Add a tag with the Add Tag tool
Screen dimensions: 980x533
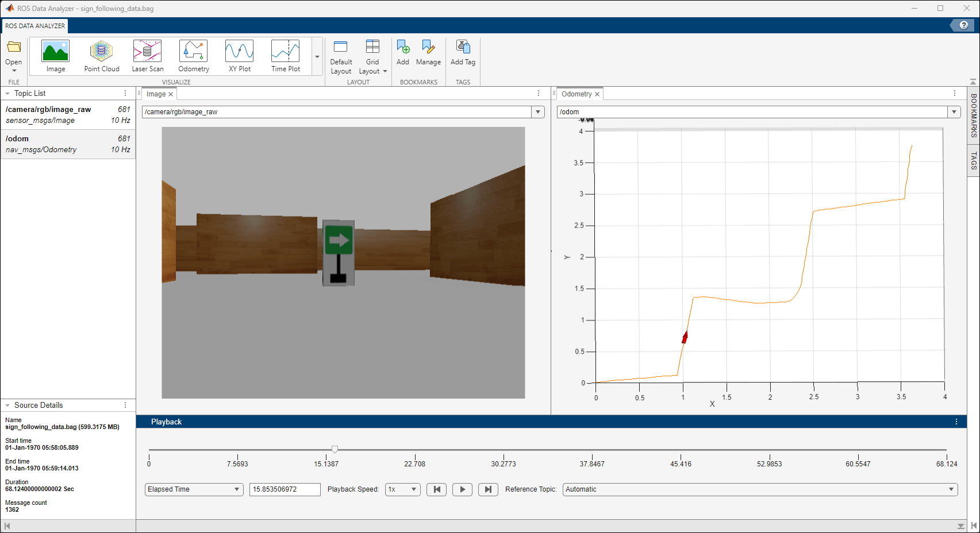[x=463, y=55]
